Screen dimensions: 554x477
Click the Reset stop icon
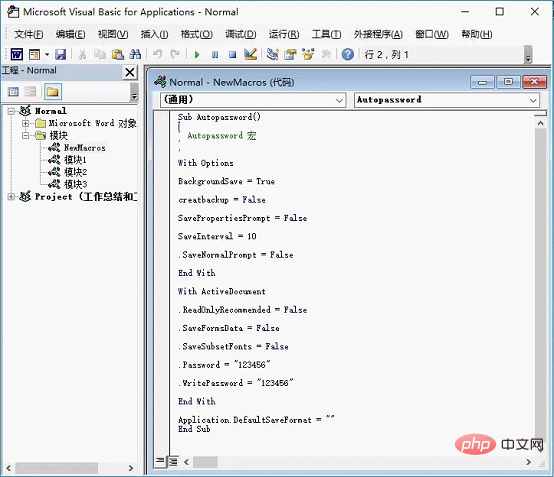232,54
